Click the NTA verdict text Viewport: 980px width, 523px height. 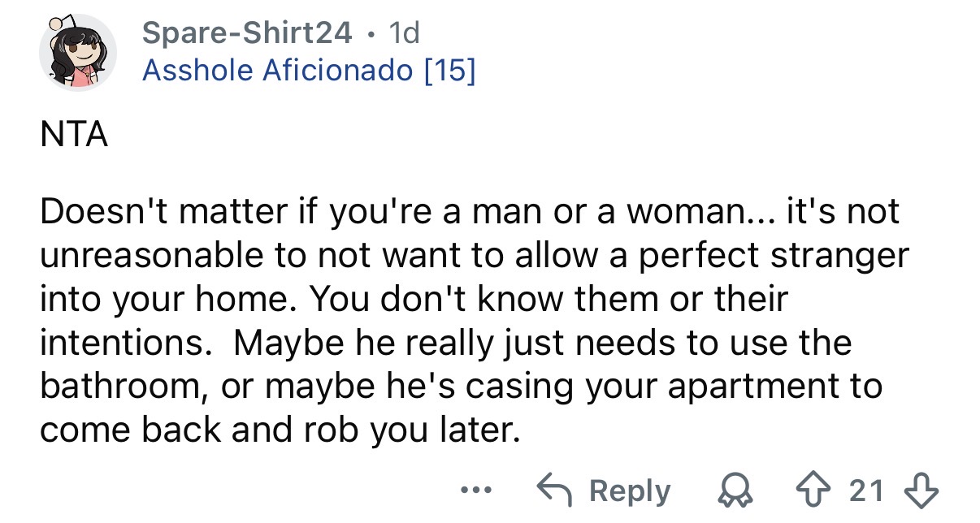click(x=74, y=135)
